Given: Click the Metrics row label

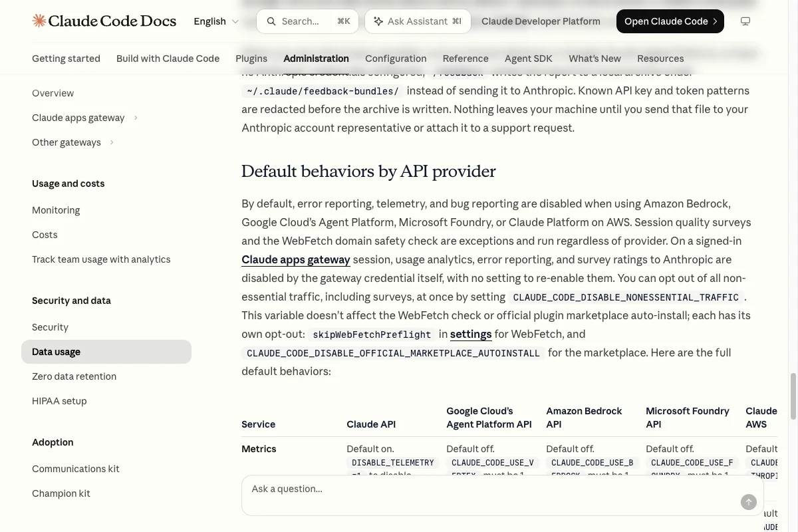Looking at the screenshot, I should (259, 449).
